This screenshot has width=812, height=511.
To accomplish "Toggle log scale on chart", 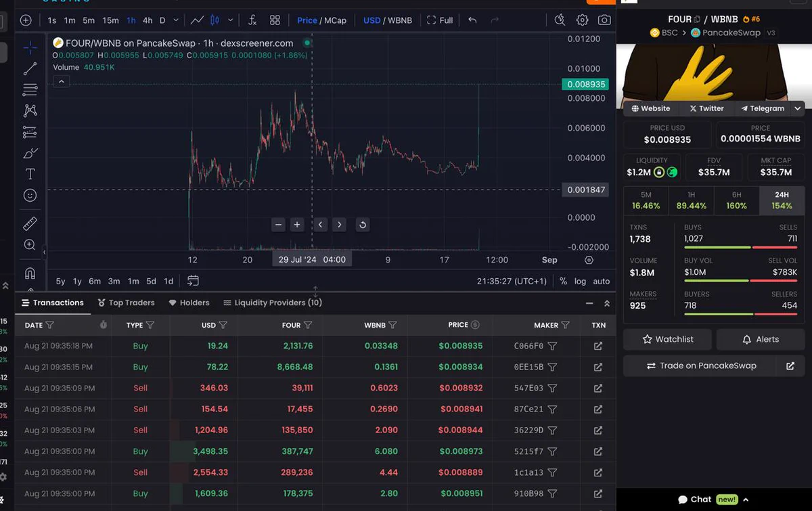I will (x=580, y=281).
